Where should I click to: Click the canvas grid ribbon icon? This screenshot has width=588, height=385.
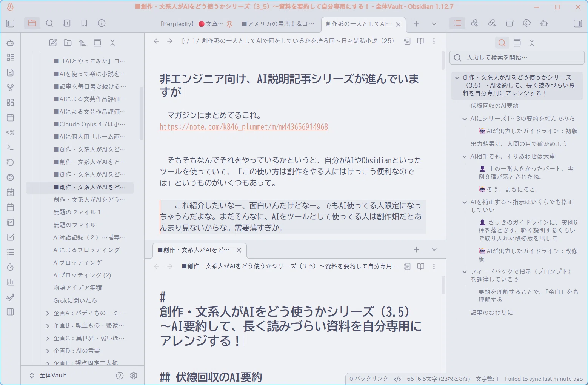10,102
